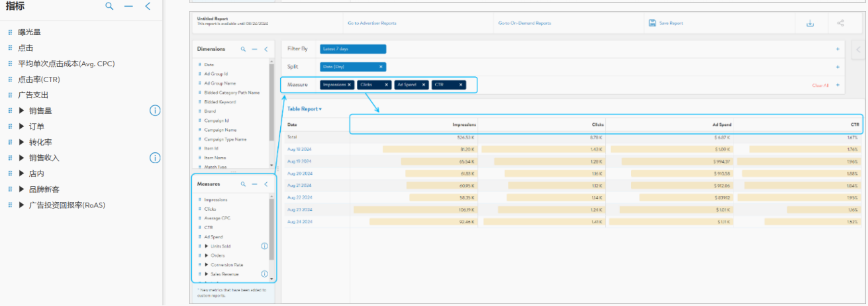Click Go to Advertiser Reports link
Screen dimensions: 868x306
[372, 23]
